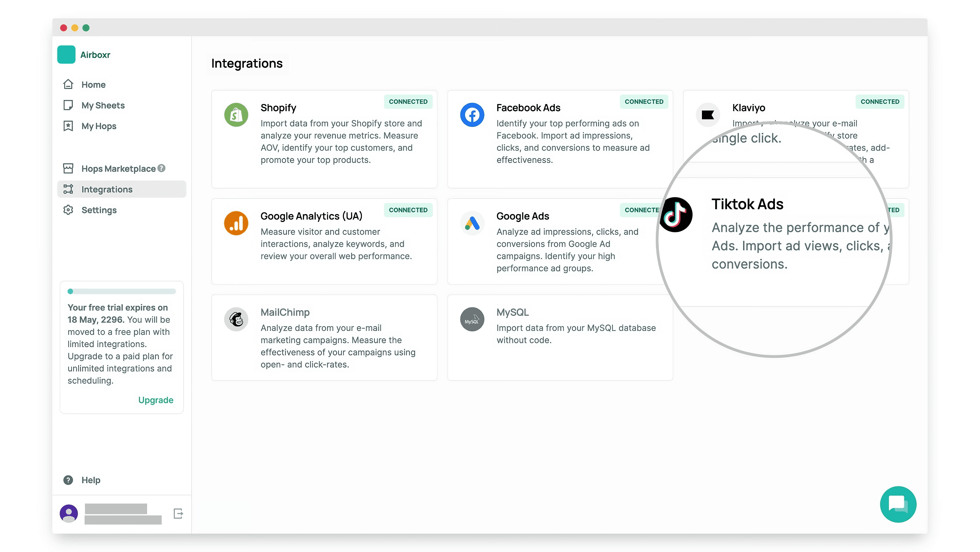This screenshot has height=552, width=980.
Task: Click the TikTok Ads logo icon
Action: click(x=676, y=215)
